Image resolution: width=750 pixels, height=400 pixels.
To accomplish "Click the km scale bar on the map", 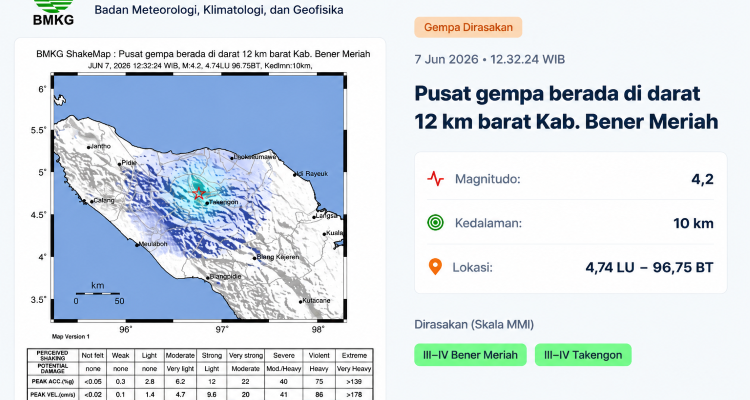I will [98, 292].
